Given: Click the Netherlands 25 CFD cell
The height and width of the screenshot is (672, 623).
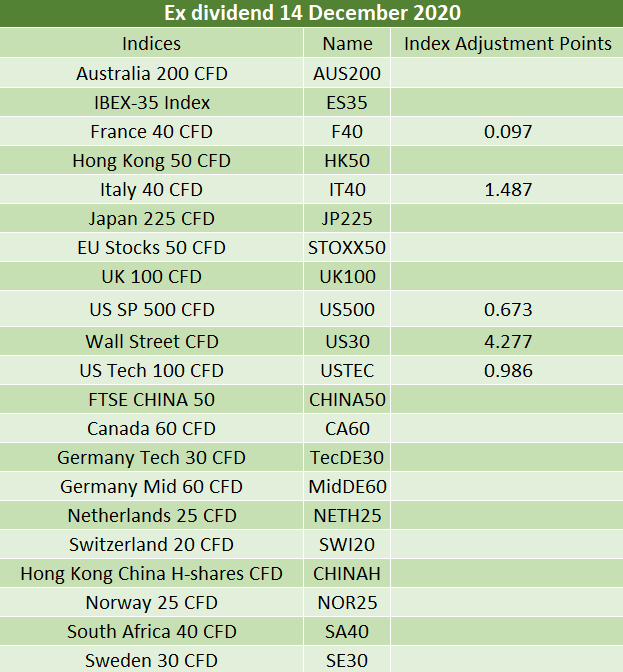Looking at the screenshot, I should click(151, 516).
